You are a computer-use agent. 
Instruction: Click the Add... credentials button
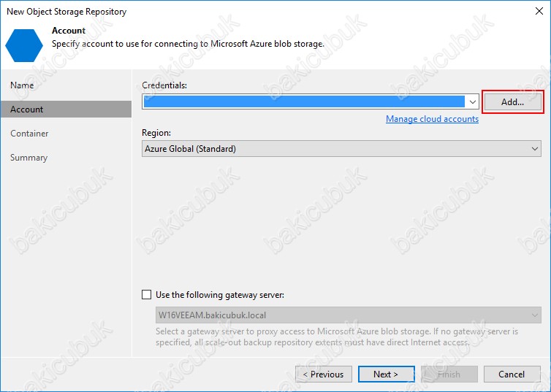coord(513,102)
